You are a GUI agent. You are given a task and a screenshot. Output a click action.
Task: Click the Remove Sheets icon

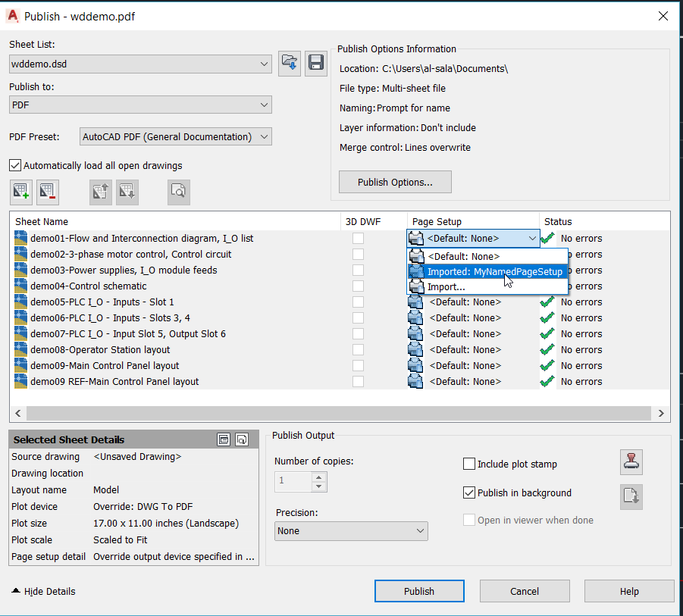point(47,192)
